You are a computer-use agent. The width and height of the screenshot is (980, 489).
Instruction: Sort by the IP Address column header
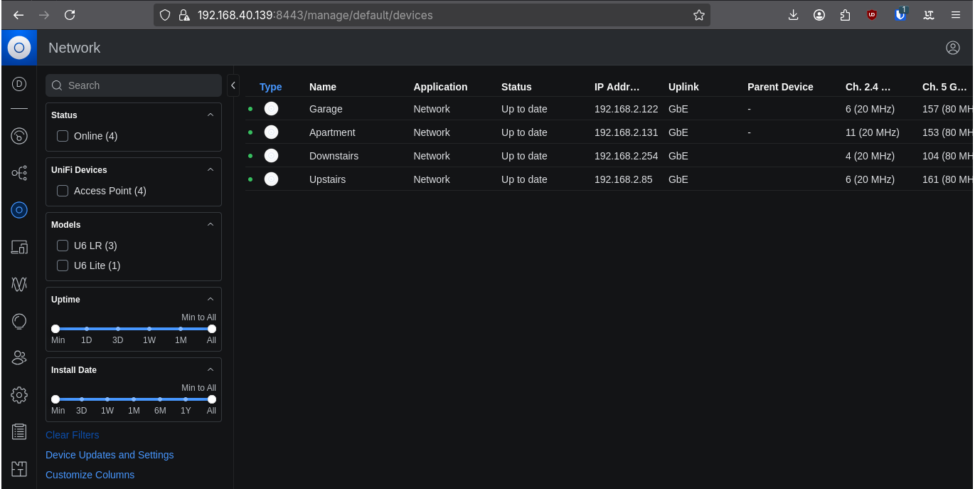tap(617, 87)
